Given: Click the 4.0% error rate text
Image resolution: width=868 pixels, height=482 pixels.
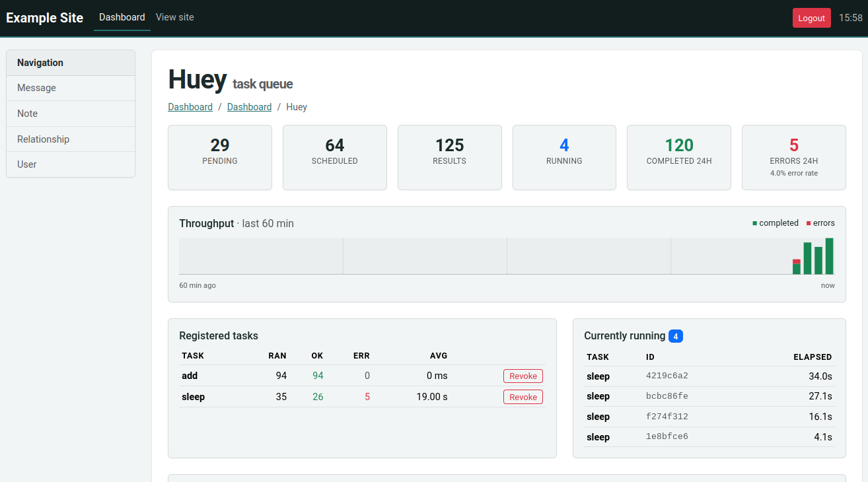Looking at the screenshot, I should [x=794, y=173].
